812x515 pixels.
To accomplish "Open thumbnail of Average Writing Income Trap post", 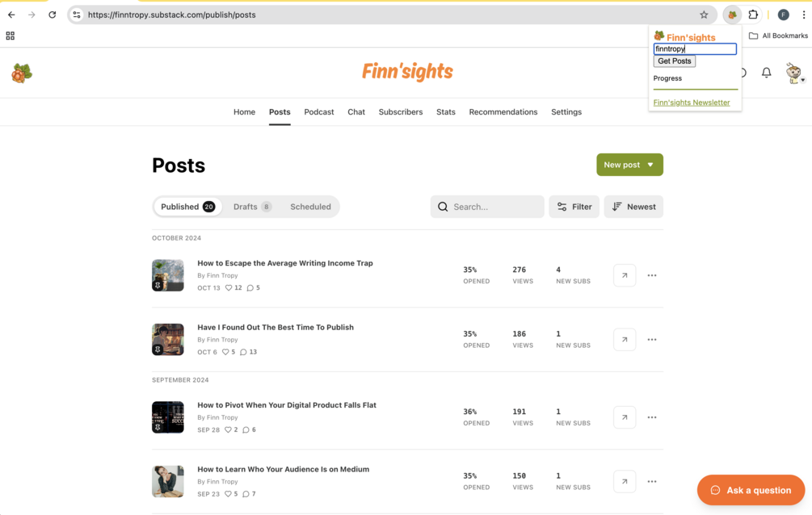I will point(168,275).
